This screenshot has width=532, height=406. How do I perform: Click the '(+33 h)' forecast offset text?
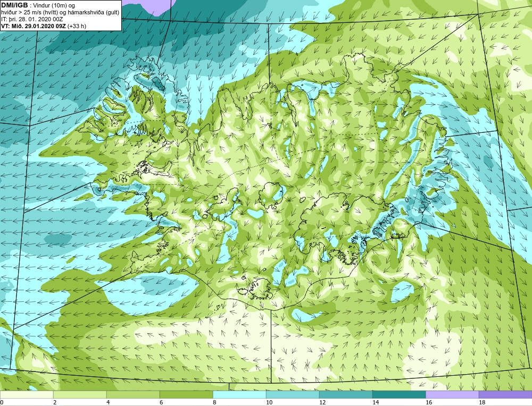[77, 26]
